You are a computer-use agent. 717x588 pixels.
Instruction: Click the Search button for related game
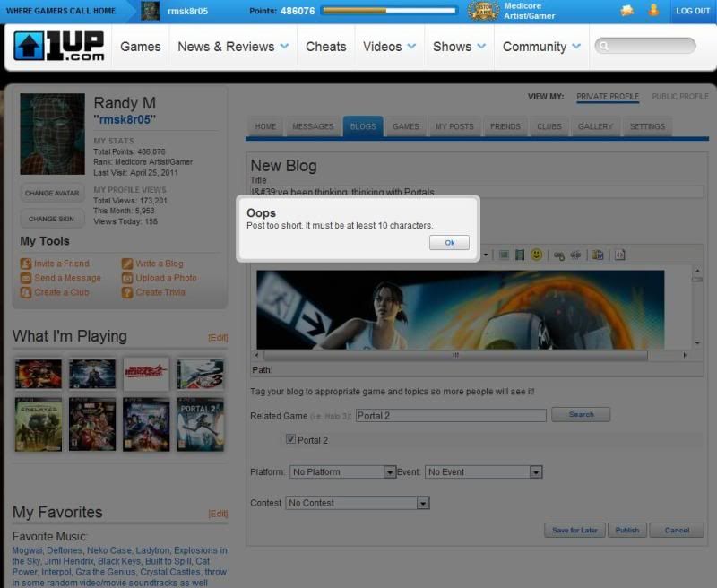point(581,415)
